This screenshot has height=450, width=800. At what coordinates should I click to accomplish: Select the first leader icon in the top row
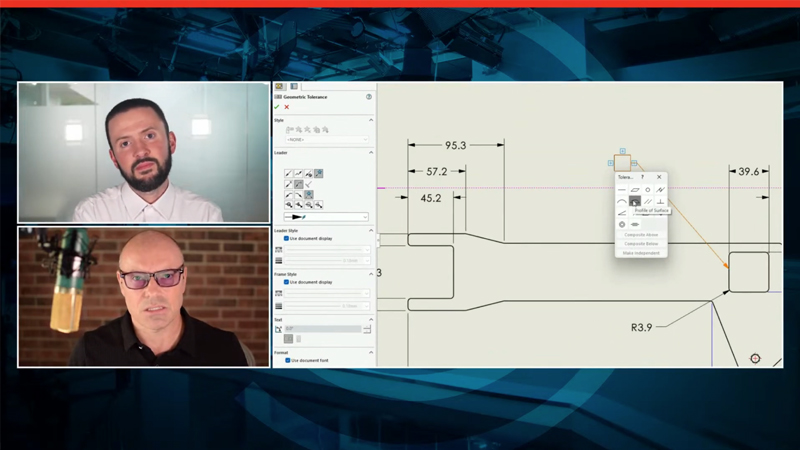[x=289, y=173]
